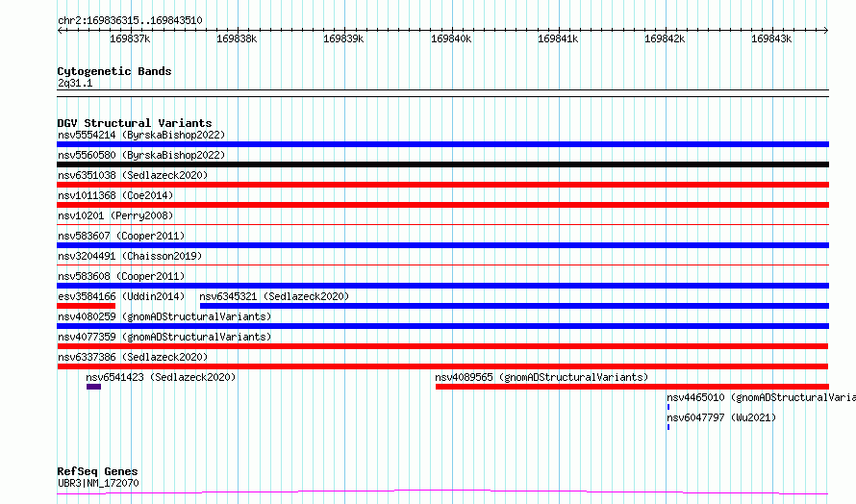The height and width of the screenshot is (504, 856).
Task: Select the 2q31.1 cytogenetic band label
Action: (75, 83)
